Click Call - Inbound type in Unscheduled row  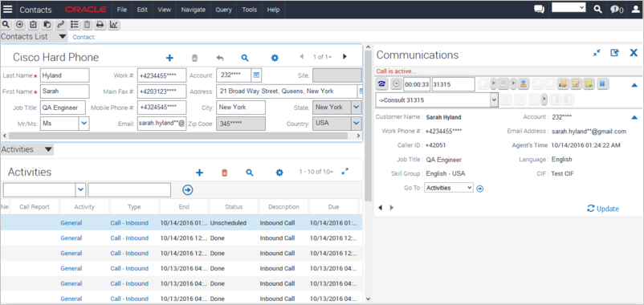[129, 223]
